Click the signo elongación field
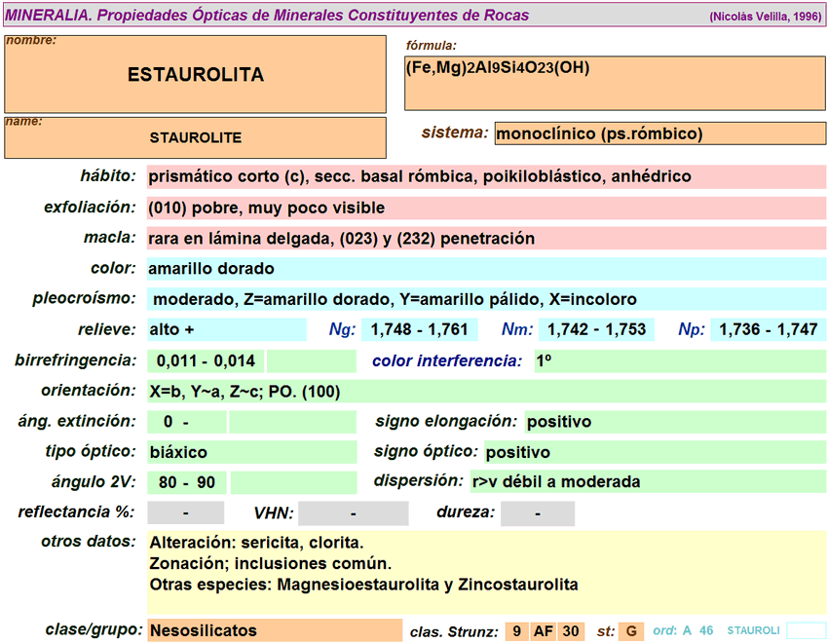Viewport: 828px width, 644px height. [x=674, y=422]
